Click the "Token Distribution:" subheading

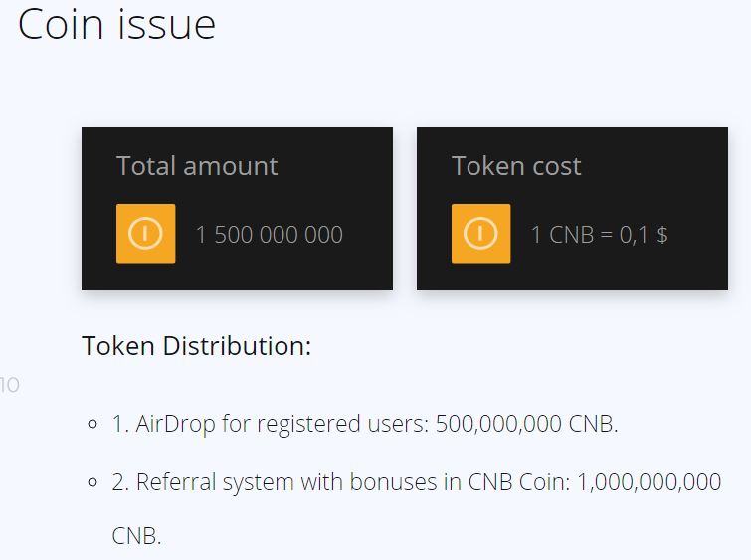pyautogui.click(x=196, y=346)
